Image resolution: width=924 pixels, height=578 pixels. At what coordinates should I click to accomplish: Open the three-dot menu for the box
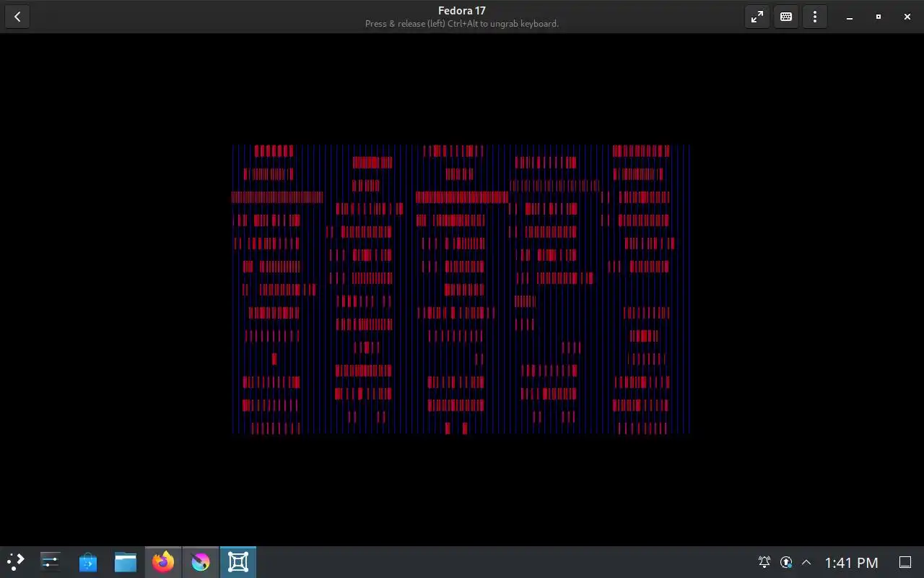[815, 17]
